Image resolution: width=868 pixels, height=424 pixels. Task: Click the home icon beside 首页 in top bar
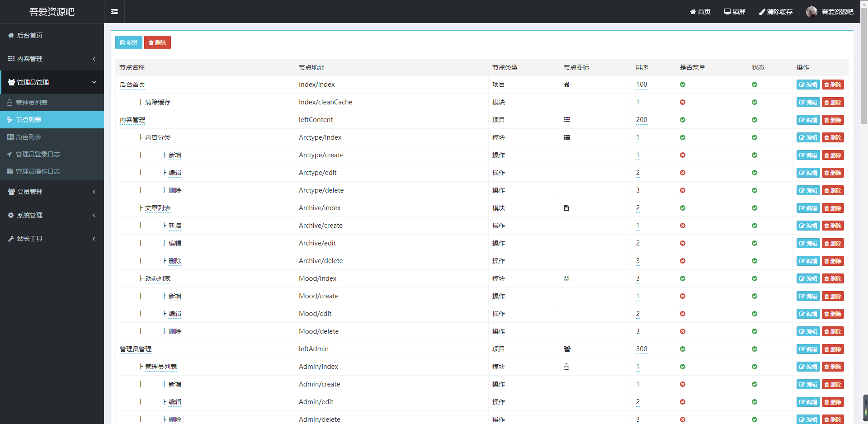(693, 12)
